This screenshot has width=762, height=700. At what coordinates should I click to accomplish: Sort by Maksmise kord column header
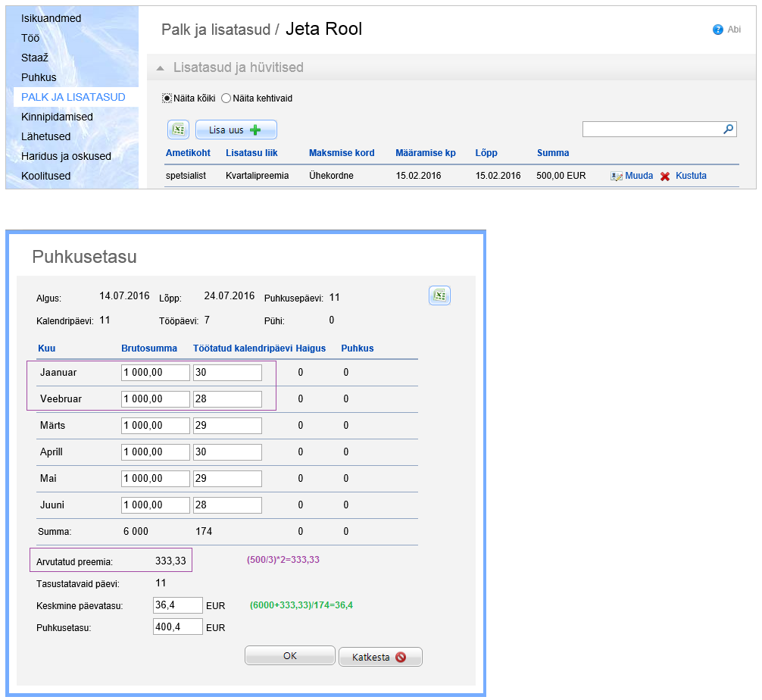[x=342, y=152]
